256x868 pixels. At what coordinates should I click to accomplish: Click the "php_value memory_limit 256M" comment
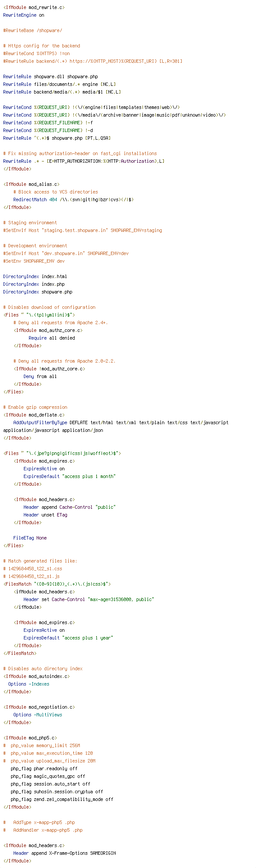pyautogui.click(x=41, y=745)
